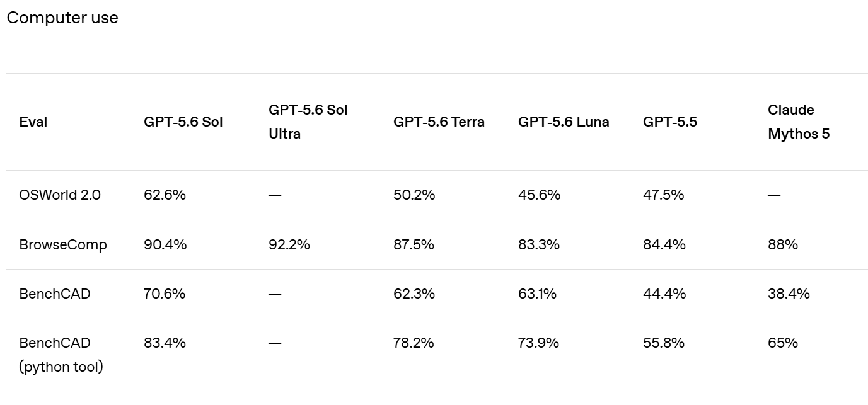Click the GPT-5.6 Sol Ultra column header
868x405 pixels.
[308, 122]
